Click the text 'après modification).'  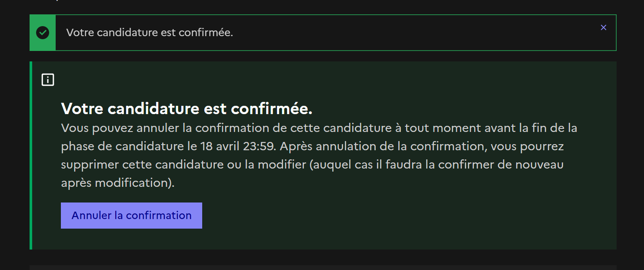click(x=117, y=183)
